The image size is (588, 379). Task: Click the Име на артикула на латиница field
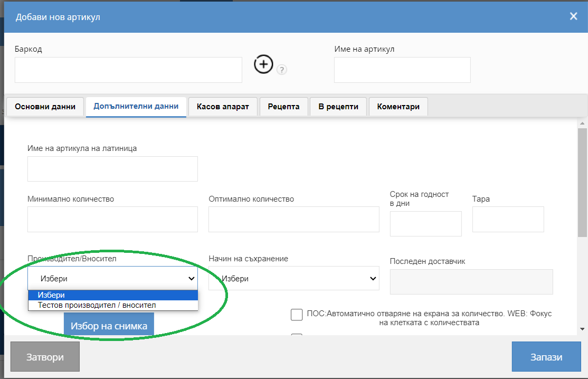coord(112,169)
